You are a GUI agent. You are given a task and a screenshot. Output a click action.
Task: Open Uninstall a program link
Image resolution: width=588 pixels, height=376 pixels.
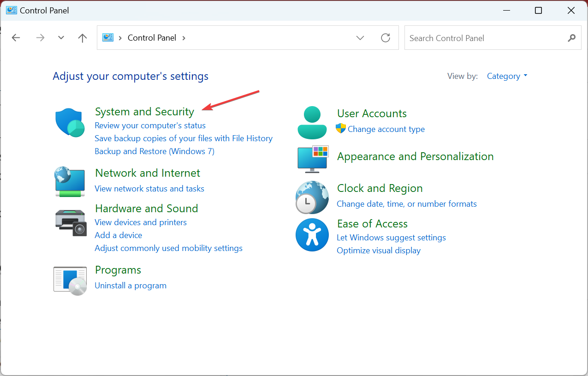[131, 286]
